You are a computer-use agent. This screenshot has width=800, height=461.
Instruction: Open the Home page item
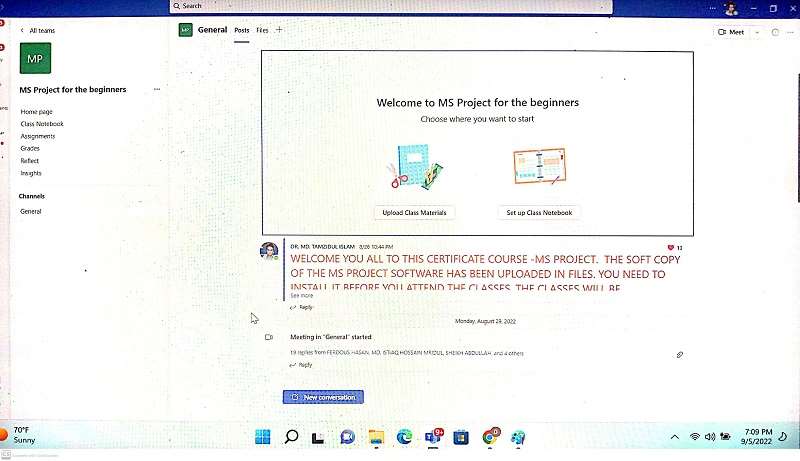pyautogui.click(x=36, y=112)
